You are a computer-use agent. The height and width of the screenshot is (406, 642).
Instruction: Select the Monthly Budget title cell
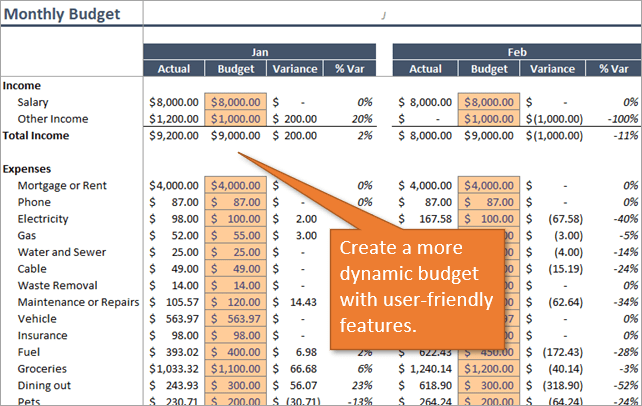coord(62,14)
